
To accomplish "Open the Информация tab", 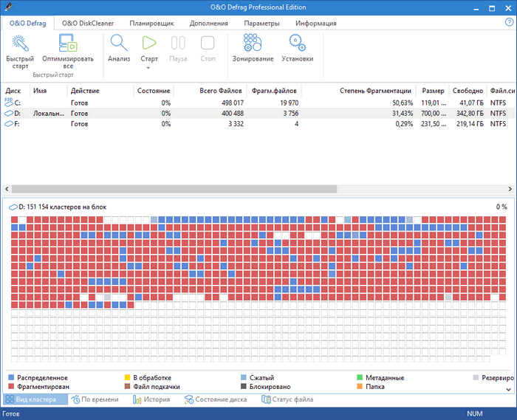I will pos(316,24).
